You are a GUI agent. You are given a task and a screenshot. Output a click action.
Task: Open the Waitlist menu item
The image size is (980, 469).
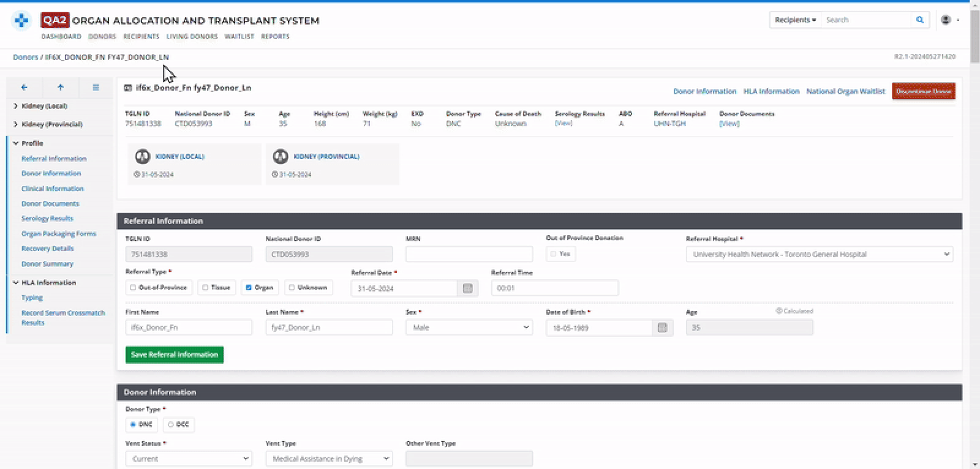pyautogui.click(x=239, y=37)
